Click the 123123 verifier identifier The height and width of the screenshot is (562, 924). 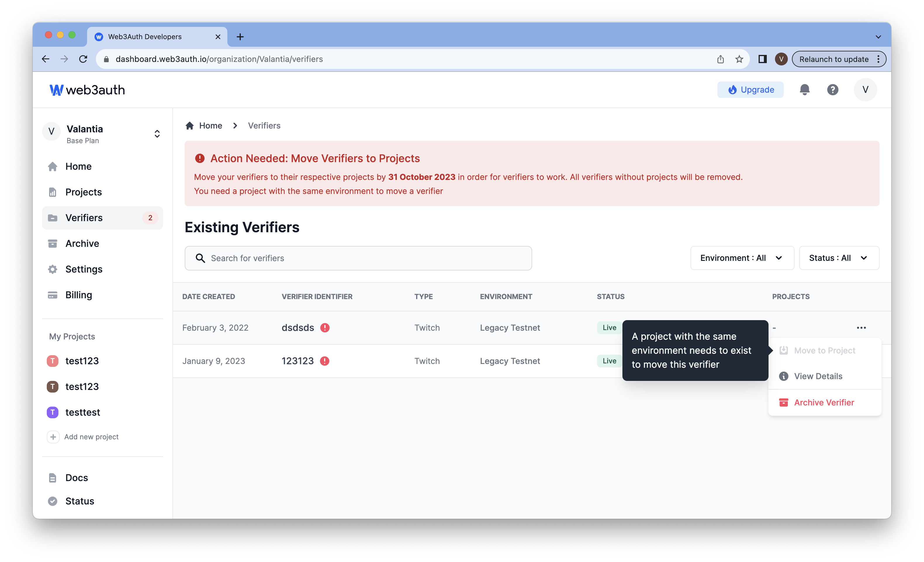[x=297, y=361]
